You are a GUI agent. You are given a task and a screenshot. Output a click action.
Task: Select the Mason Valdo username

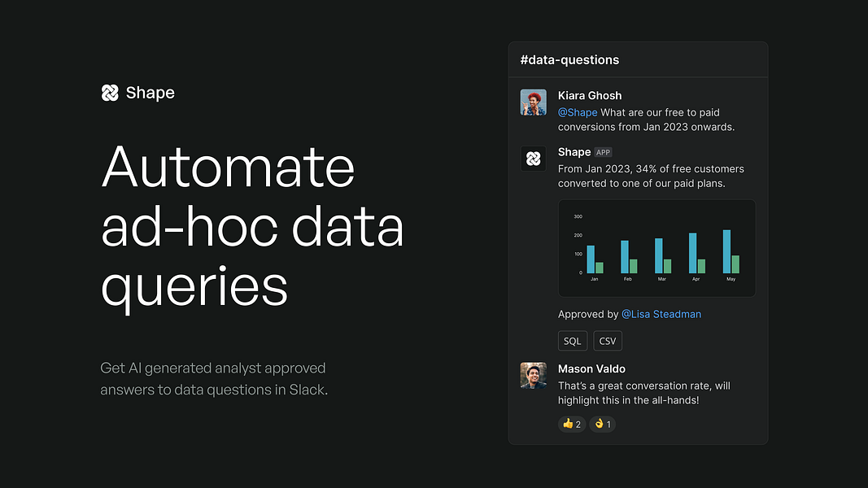[591, 369]
